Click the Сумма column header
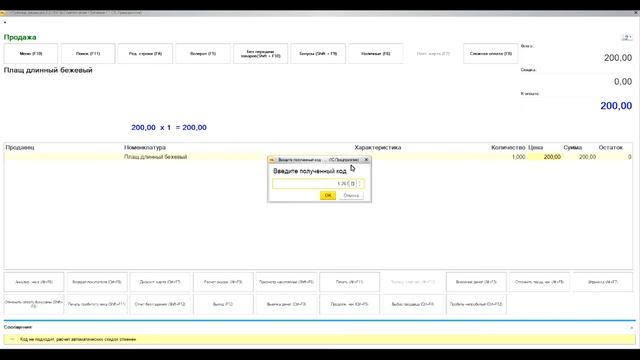Viewport: 640px width, 360px height. pos(572,147)
